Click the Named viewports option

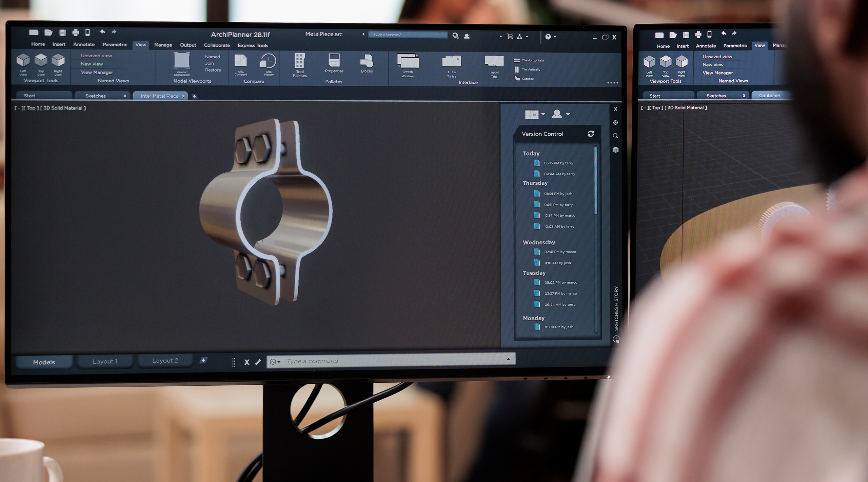pyautogui.click(x=213, y=57)
